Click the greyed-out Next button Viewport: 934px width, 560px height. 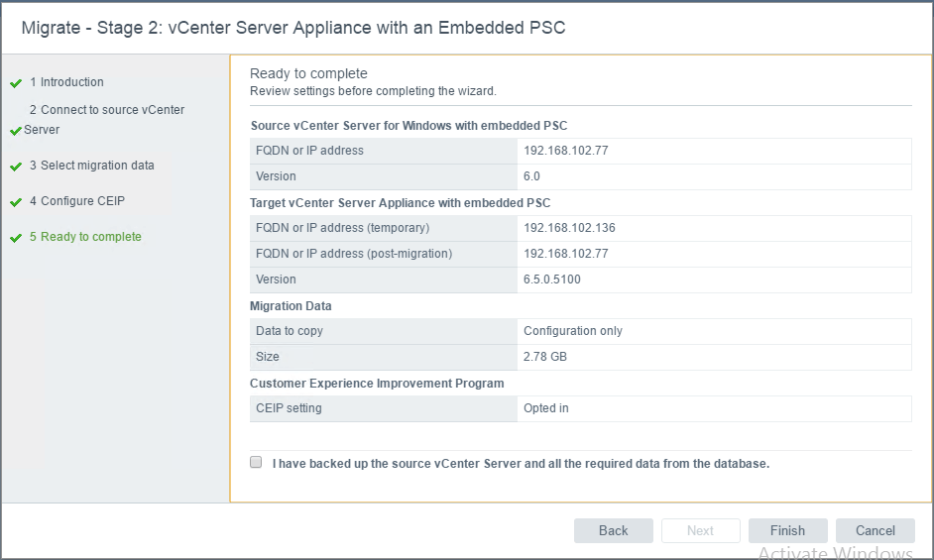pos(700,530)
